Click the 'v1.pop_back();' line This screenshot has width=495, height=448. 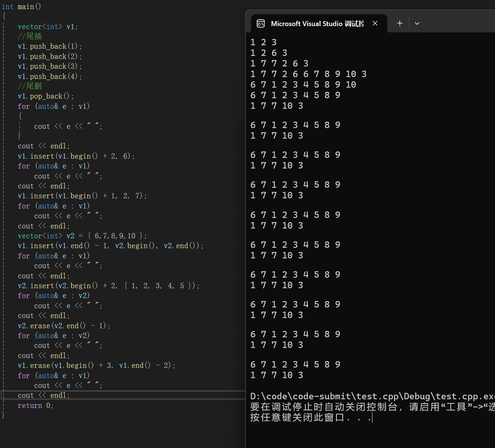(x=46, y=96)
